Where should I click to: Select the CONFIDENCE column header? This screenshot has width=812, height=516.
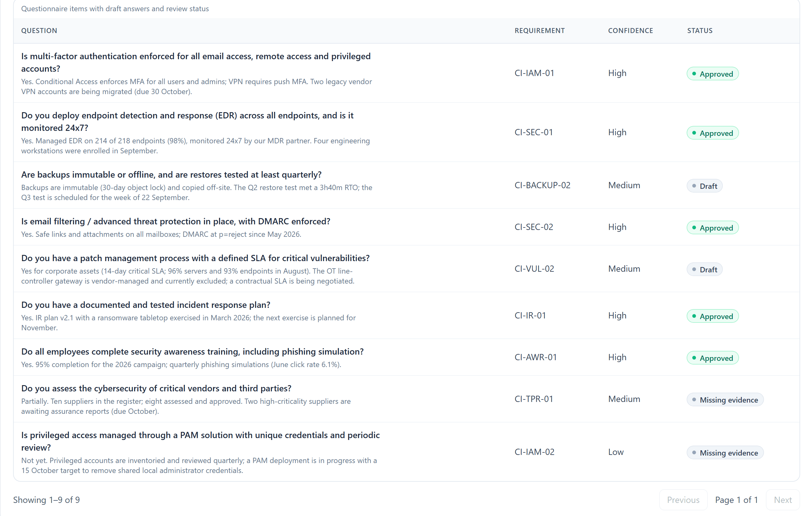click(631, 31)
